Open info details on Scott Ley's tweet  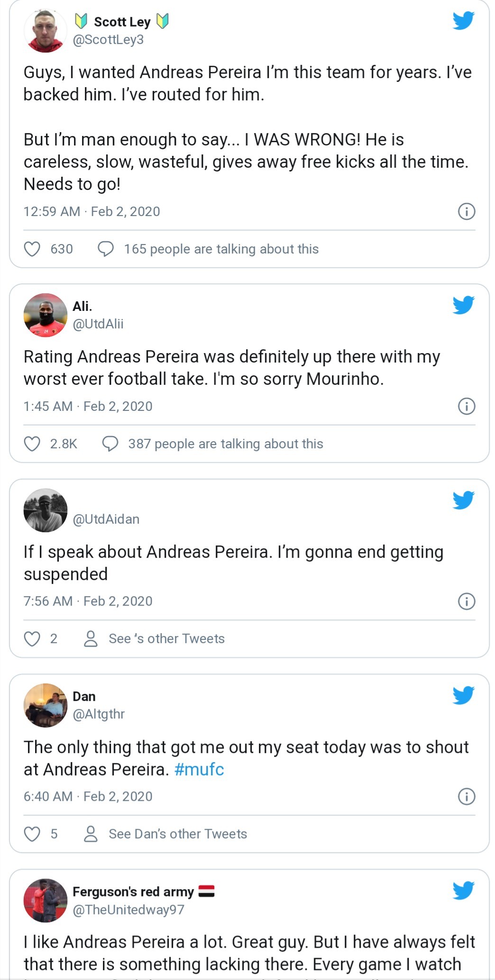click(467, 211)
